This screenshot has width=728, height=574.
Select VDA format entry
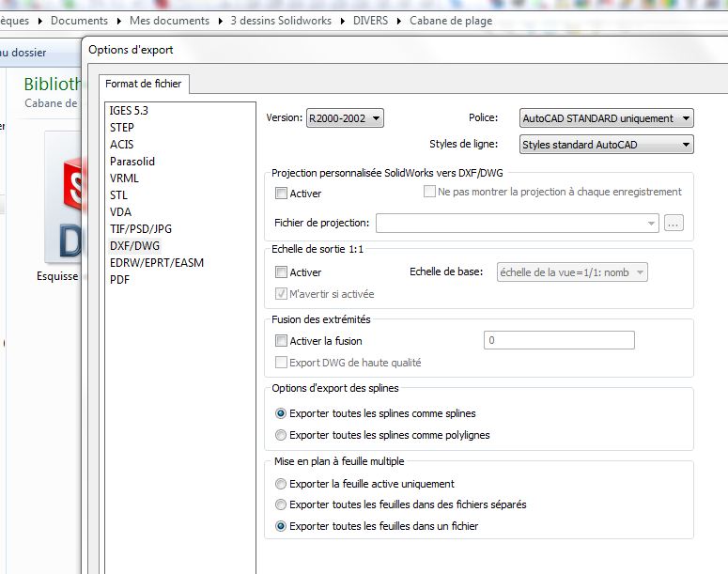(120, 211)
